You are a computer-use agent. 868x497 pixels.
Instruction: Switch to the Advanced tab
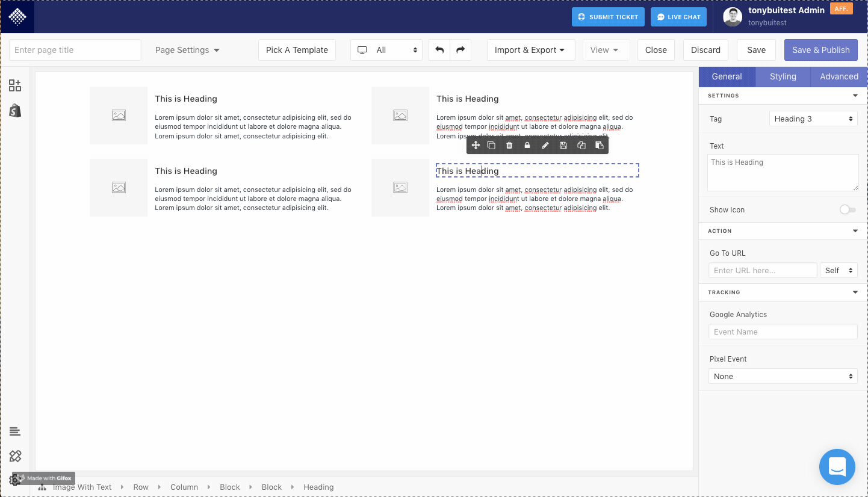point(839,76)
